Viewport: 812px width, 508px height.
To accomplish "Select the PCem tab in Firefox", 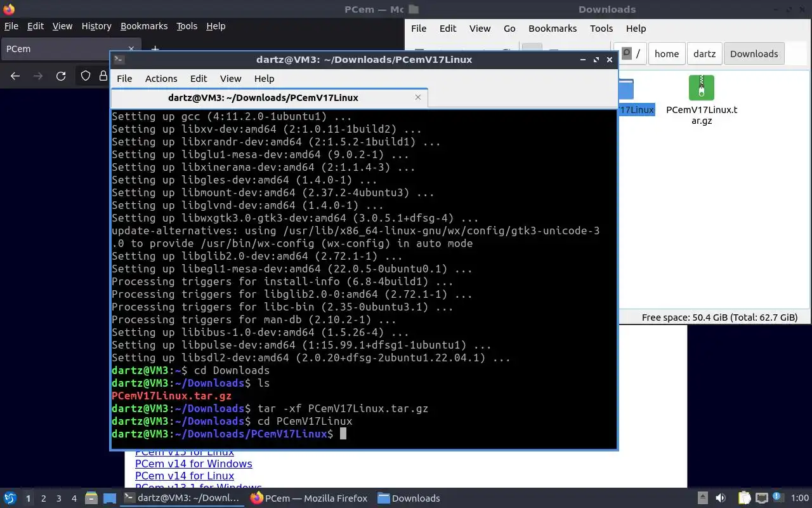I will point(63,49).
